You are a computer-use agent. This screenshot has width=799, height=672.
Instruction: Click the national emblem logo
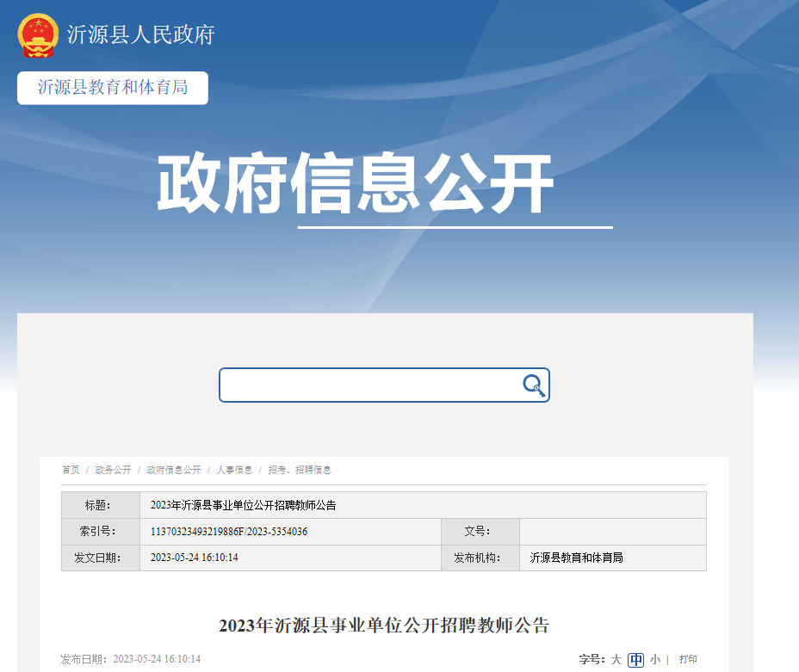coord(38,35)
